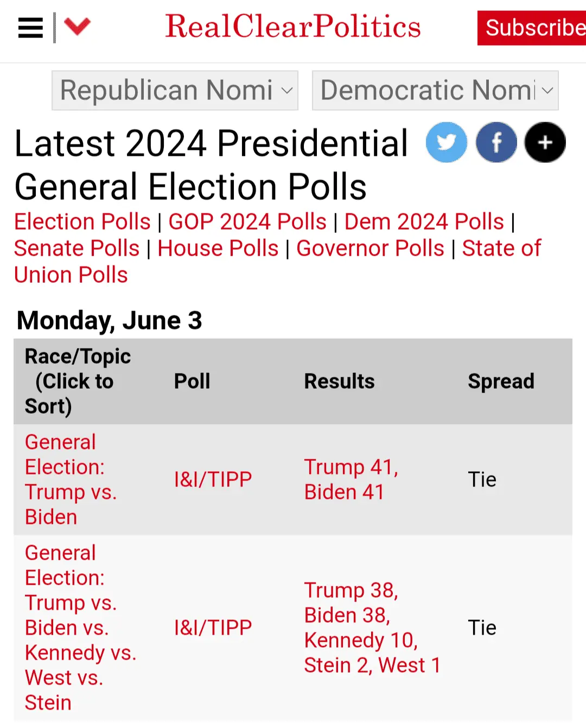The height and width of the screenshot is (728, 586).
Task: Open more sharing options with the plus icon
Action: pyautogui.click(x=545, y=142)
